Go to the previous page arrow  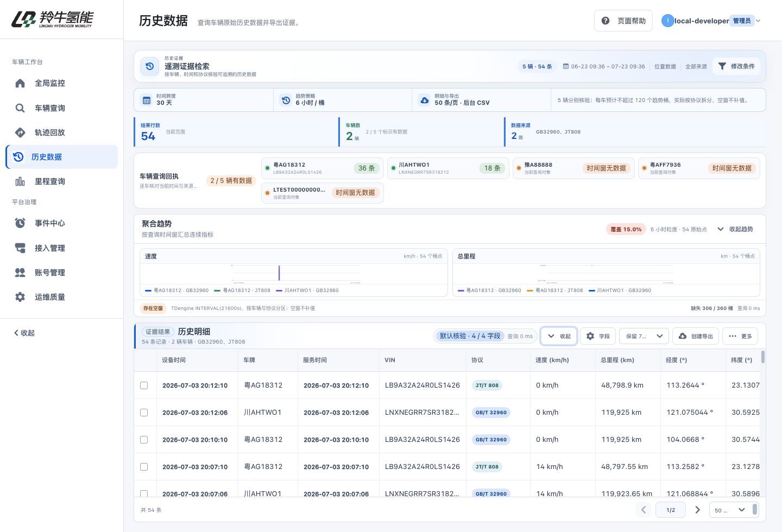[644, 510]
